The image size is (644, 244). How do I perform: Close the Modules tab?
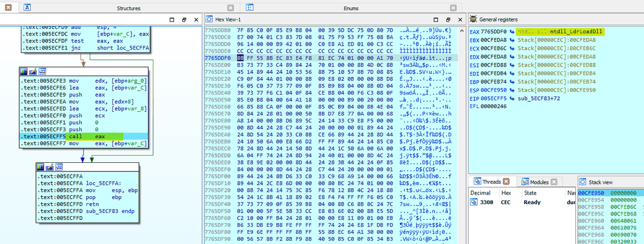click(x=554, y=182)
